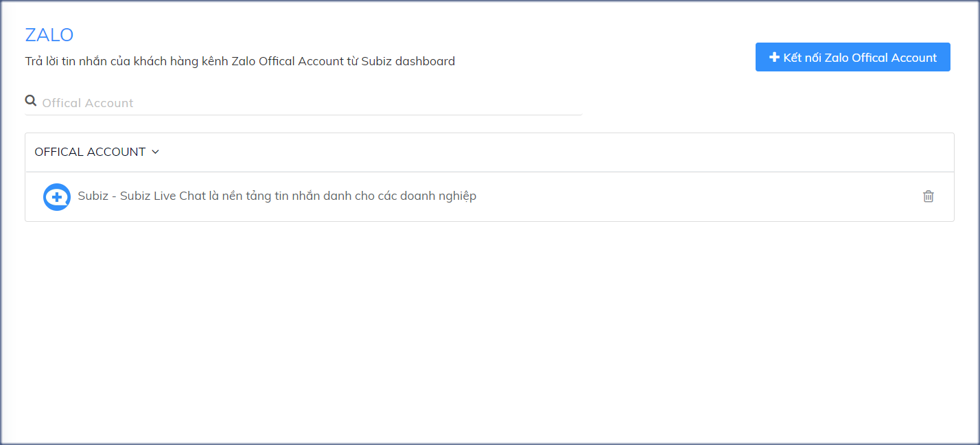Click the ZALO page title
980x445 pixels.
49,34
